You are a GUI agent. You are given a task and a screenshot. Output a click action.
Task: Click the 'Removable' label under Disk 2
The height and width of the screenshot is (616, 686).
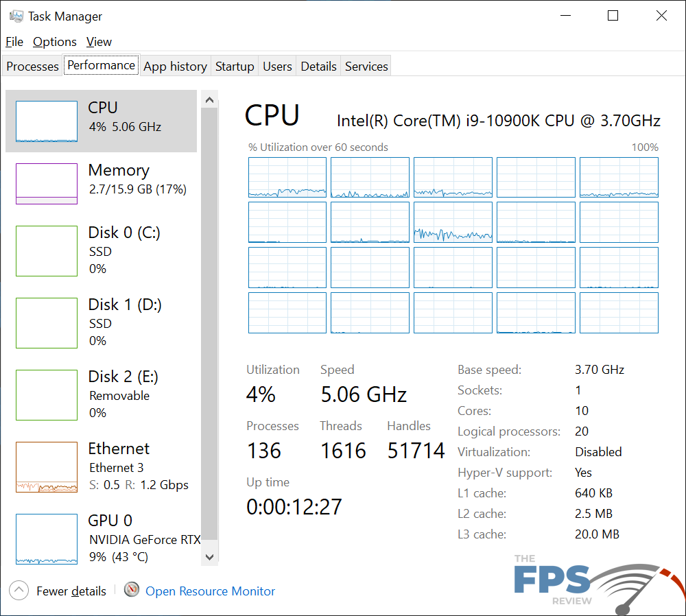coord(119,396)
